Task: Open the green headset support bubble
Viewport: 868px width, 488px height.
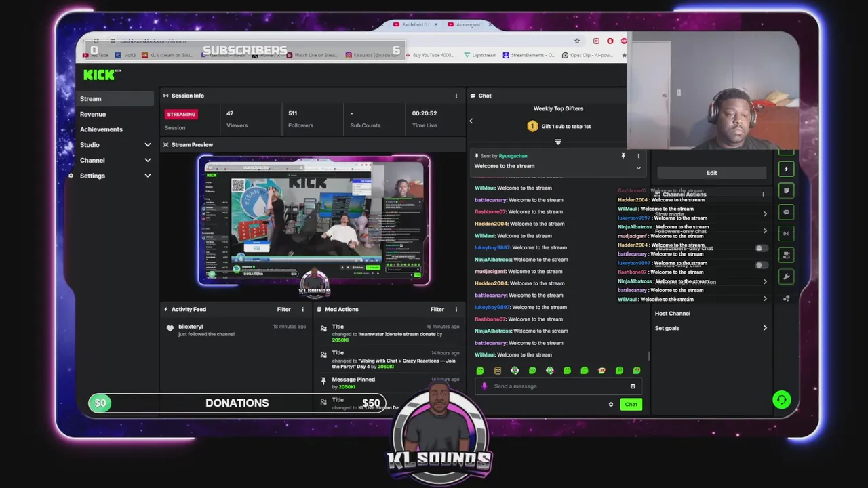Action: pos(782,400)
